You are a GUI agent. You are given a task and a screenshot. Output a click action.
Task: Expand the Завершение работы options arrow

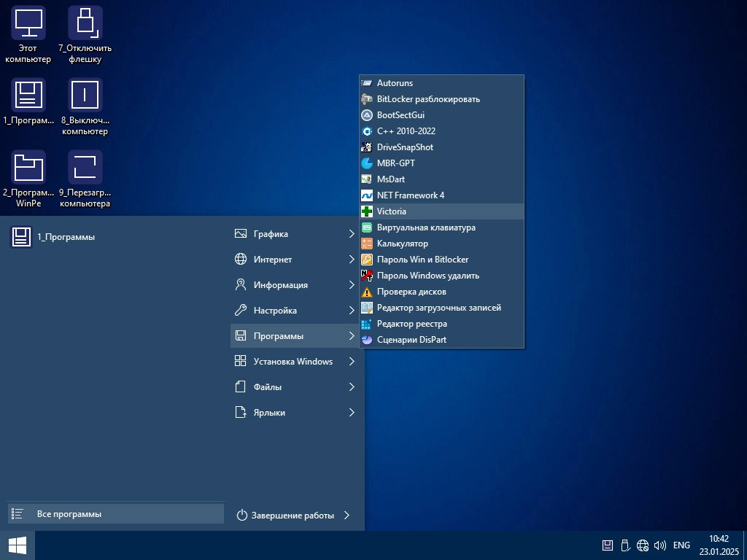coord(347,516)
